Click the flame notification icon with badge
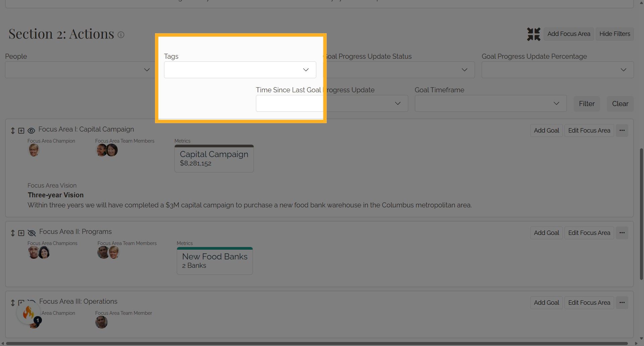 click(29, 313)
